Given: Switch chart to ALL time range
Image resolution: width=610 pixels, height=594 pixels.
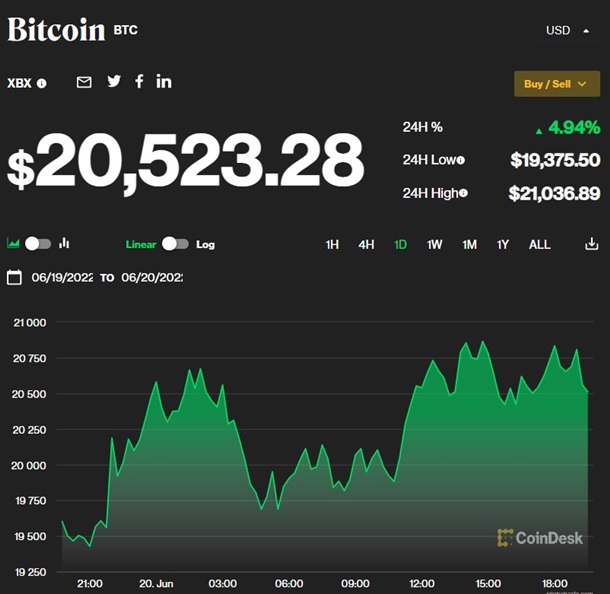Looking at the screenshot, I should click(x=539, y=244).
